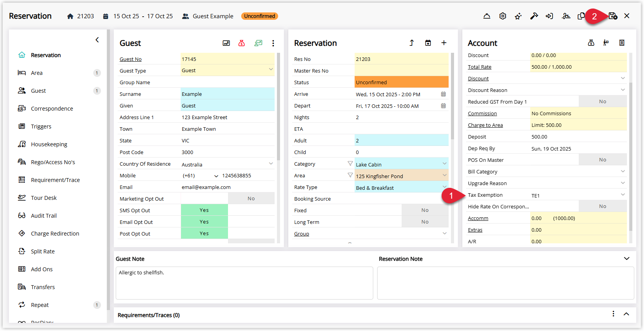Open Correspondence in sidebar
644x331 pixels.
pos(52,109)
